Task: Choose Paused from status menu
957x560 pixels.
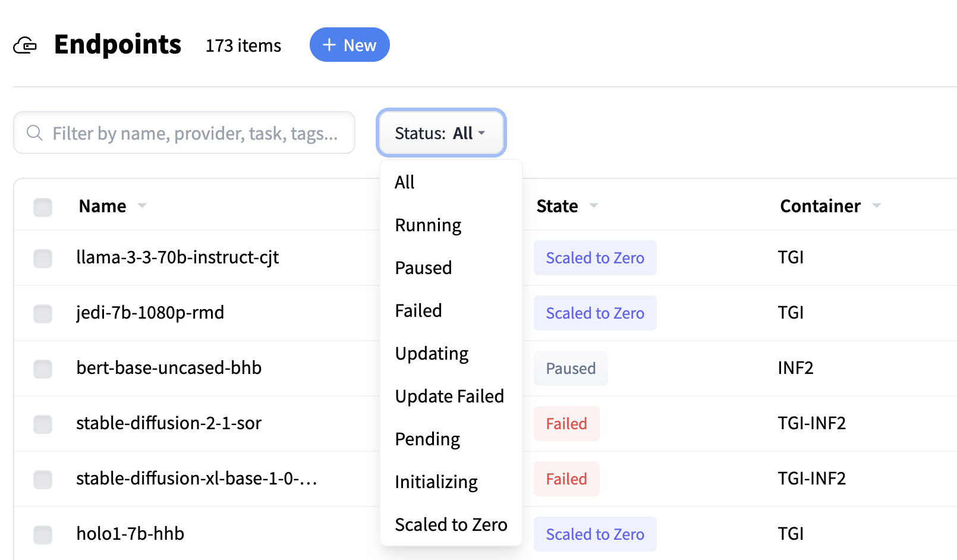Action: pyautogui.click(x=423, y=268)
